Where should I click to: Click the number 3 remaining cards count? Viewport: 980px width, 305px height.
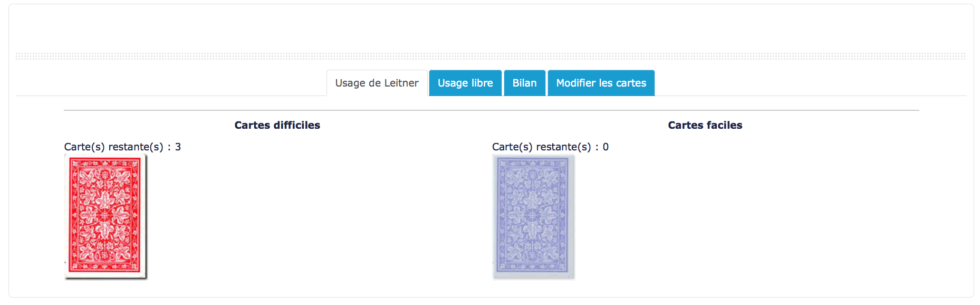pyautogui.click(x=178, y=147)
